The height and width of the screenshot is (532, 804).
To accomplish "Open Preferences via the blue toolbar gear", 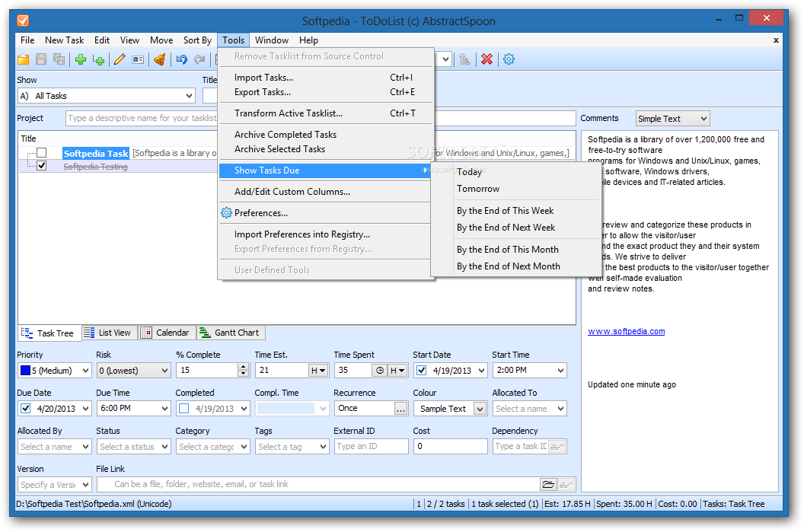I will [509, 59].
